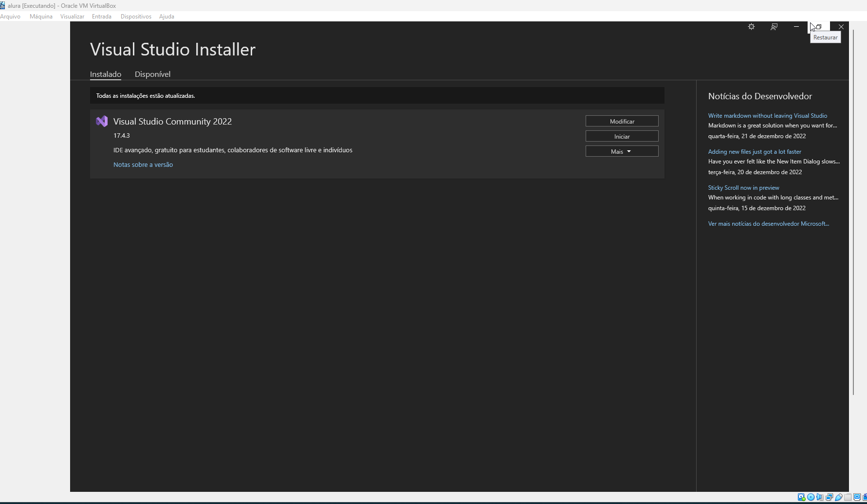This screenshot has width=867, height=504.
Task: Click the VirtualBox window title icon
Action: (x=2, y=5)
